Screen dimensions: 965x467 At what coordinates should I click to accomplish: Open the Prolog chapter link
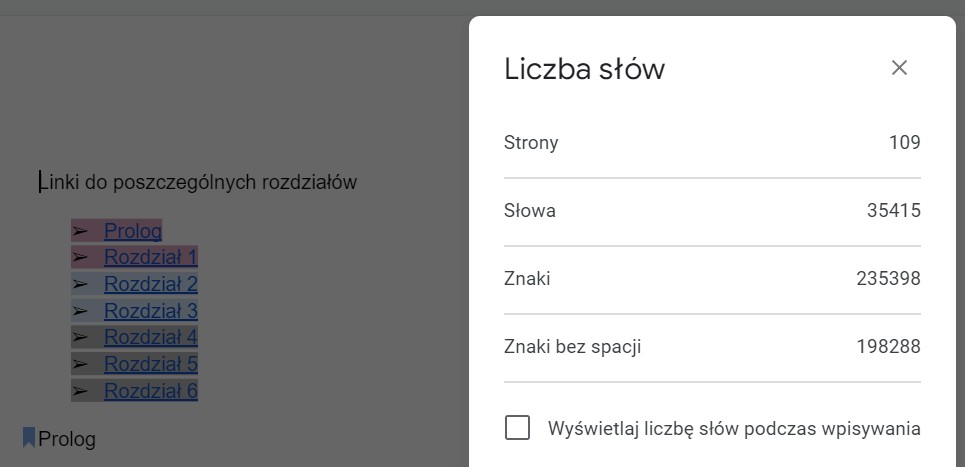pyautogui.click(x=132, y=231)
